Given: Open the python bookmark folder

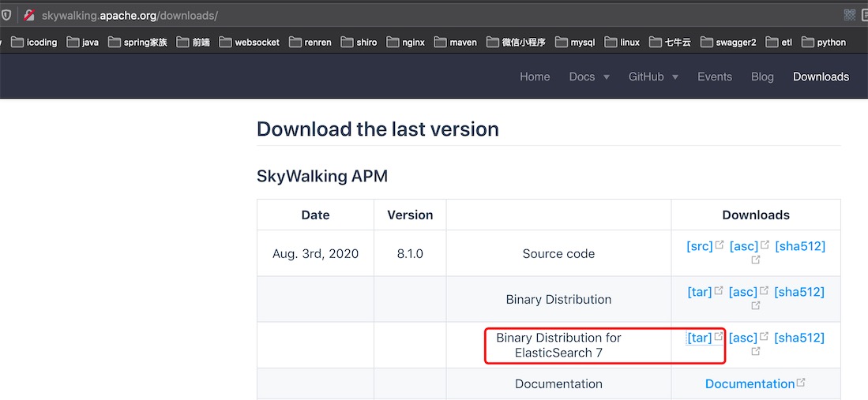Looking at the screenshot, I should (824, 42).
